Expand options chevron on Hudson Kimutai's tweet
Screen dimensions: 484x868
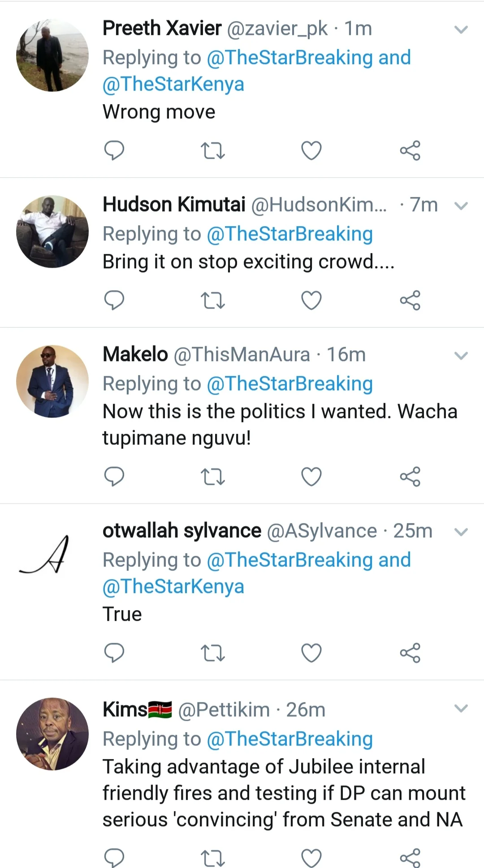pyautogui.click(x=461, y=206)
